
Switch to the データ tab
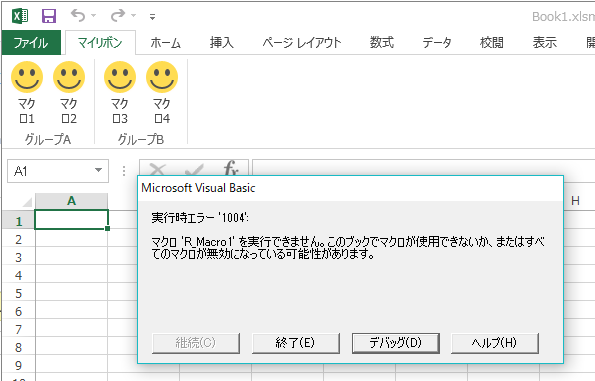[x=437, y=43]
